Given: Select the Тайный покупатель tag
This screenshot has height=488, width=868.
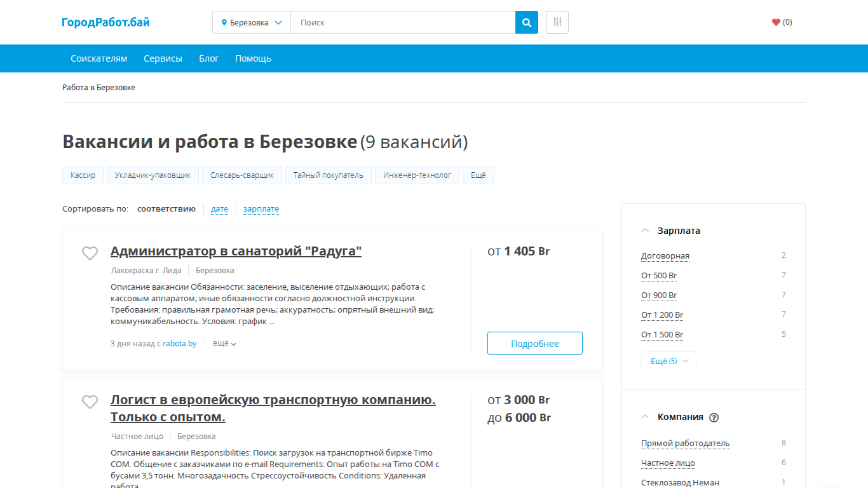Looking at the screenshot, I should (x=329, y=175).
